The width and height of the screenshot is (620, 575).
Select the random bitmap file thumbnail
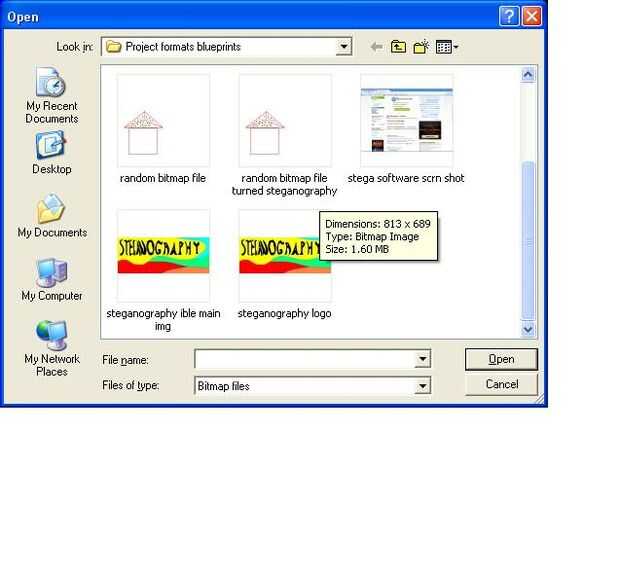coord(163,121)
